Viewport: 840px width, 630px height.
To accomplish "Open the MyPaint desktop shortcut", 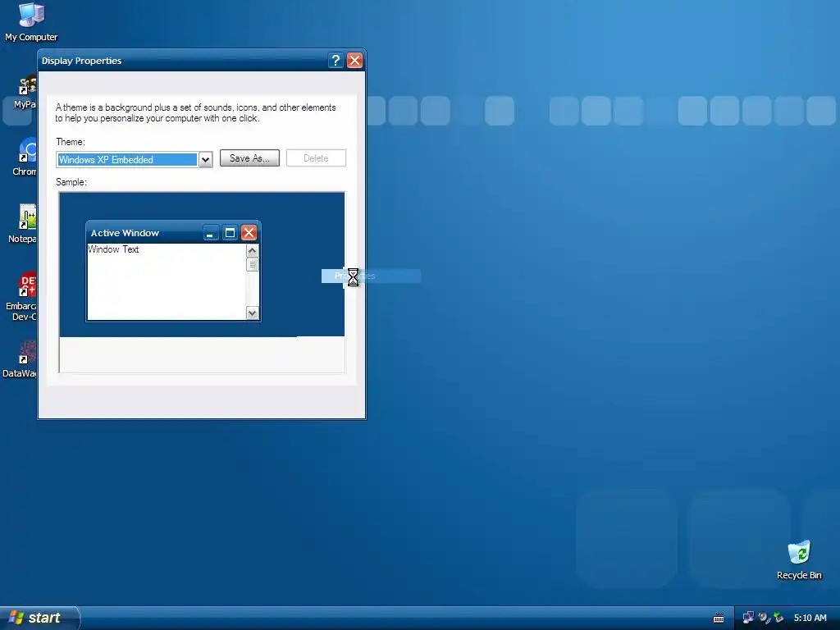I will (25, 92).
